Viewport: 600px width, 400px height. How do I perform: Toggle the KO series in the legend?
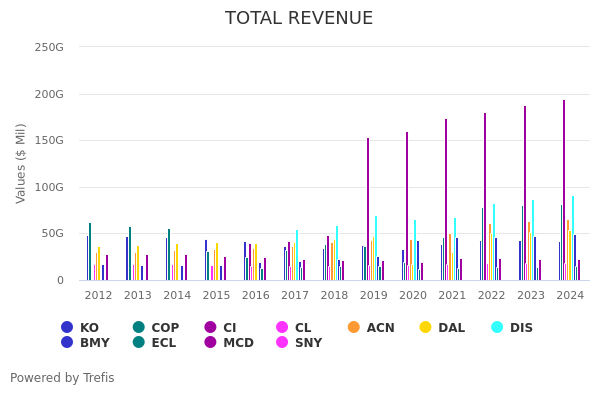coord(80,327)
